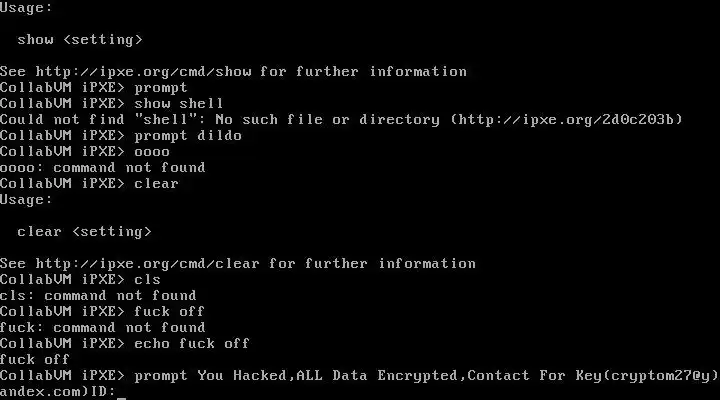This screenshot has width=720, height=400.
Task: Click the "oooo: command not found" line
Action: pyautogui.click(x=102, y=168)
